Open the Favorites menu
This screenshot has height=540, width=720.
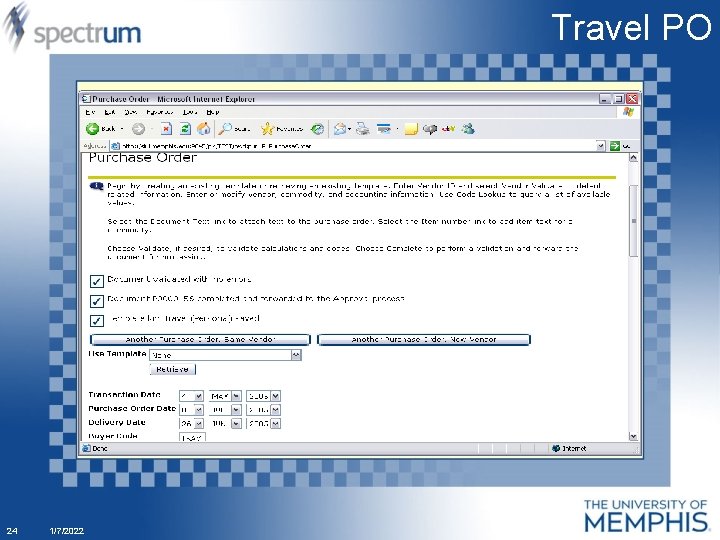pos(159,112)
